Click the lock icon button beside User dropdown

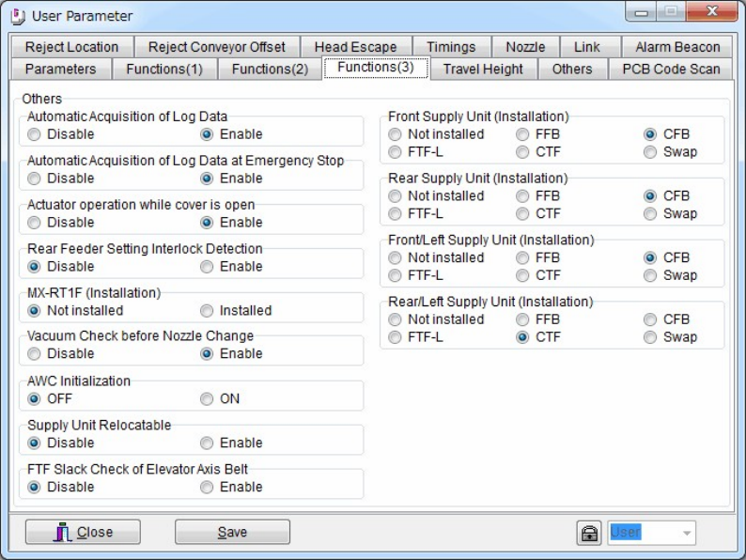588,533
